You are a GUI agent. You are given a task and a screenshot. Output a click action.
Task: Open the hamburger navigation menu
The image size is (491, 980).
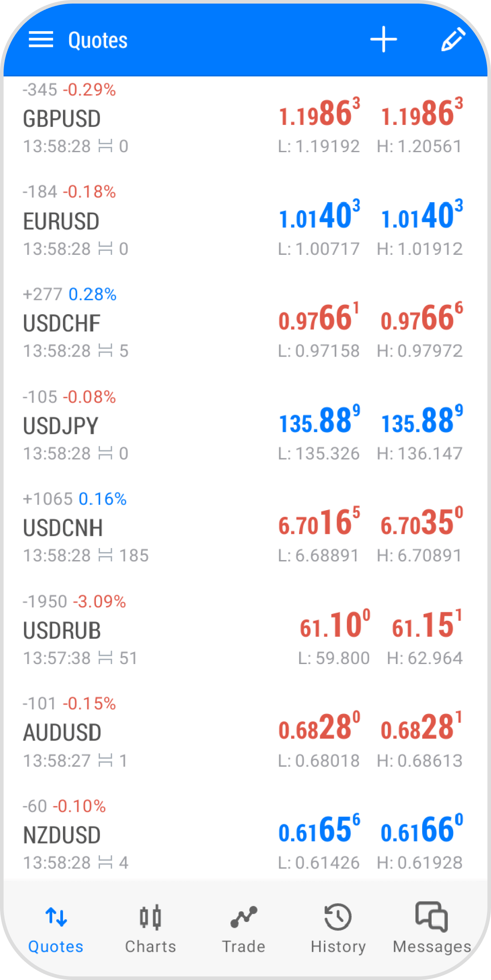pyautogui.click(x=41, y=40)
